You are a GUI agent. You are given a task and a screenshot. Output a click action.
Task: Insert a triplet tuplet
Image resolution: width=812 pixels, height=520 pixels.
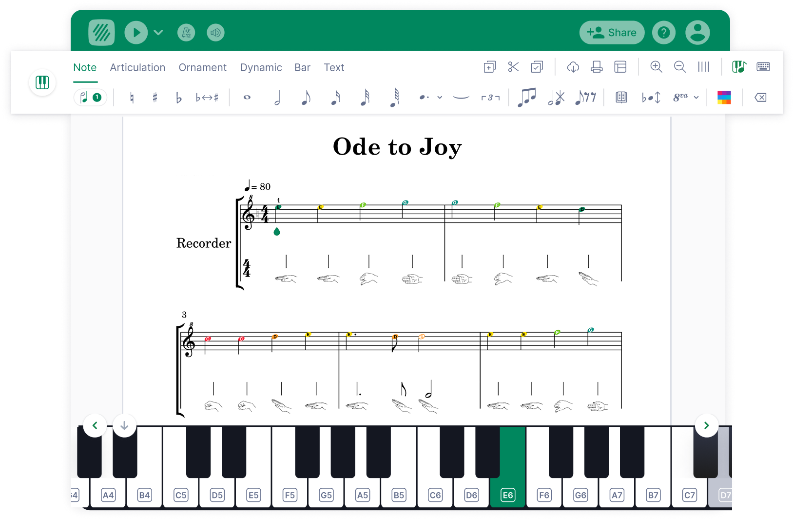[490, 98]
